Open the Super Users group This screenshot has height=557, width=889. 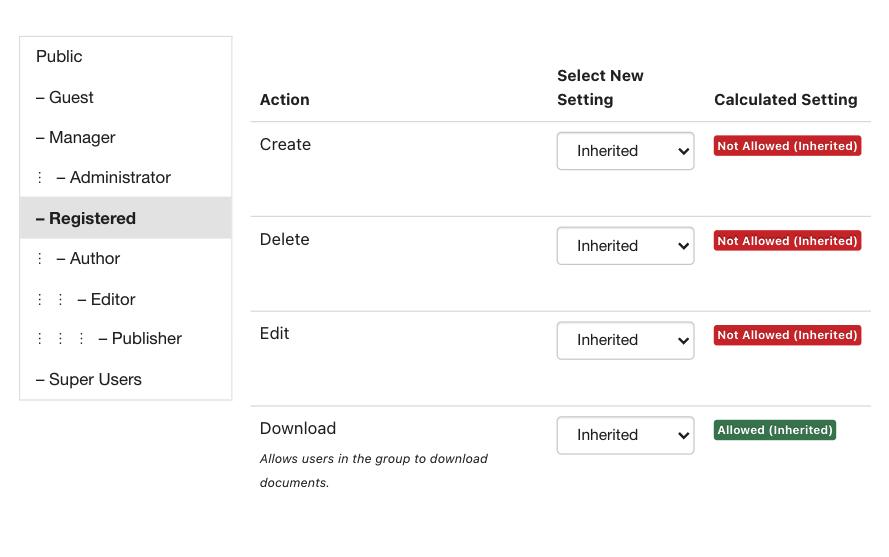(125, 379)
